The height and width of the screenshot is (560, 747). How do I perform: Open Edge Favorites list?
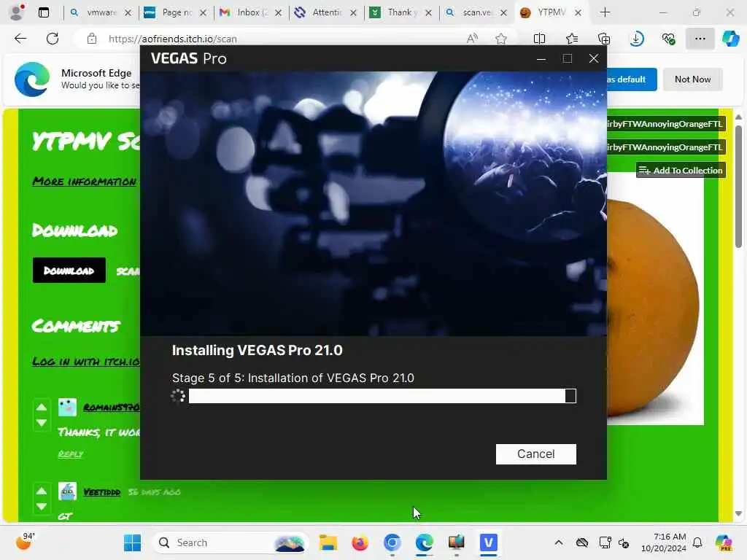click(572, 39)
